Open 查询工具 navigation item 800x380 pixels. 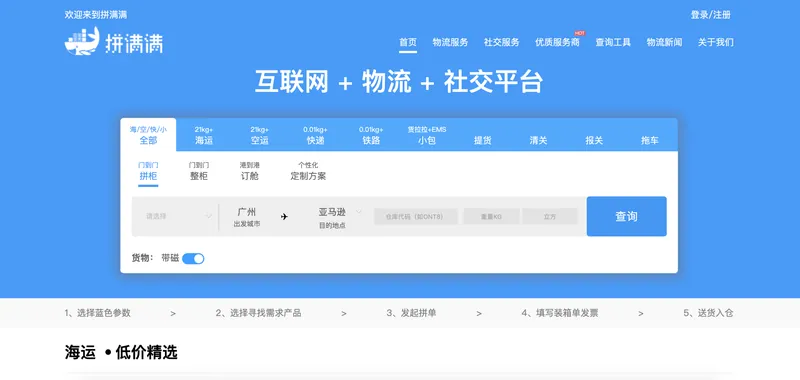click(x=613, y=42)
